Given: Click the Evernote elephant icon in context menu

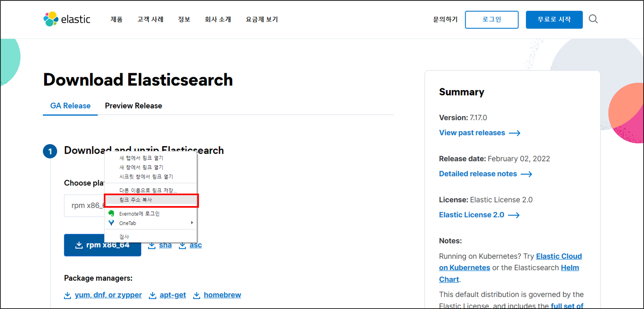Looking at the screenshot, I should [111, 213].
